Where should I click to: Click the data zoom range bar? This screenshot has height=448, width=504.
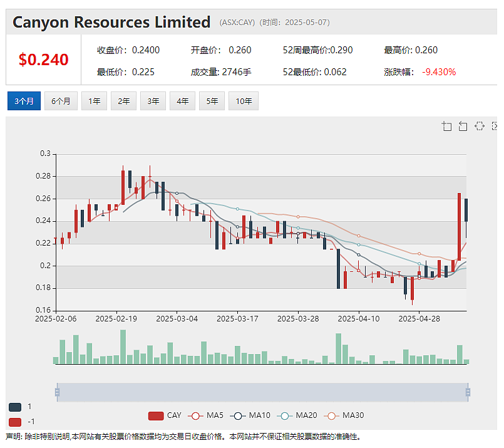pos(262,392)
